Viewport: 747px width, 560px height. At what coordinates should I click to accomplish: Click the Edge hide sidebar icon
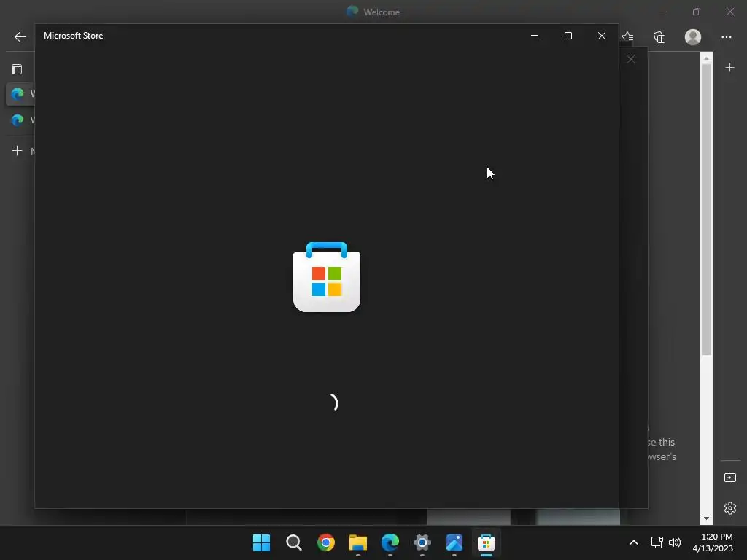pyautogui.click(x=729, y=478)
